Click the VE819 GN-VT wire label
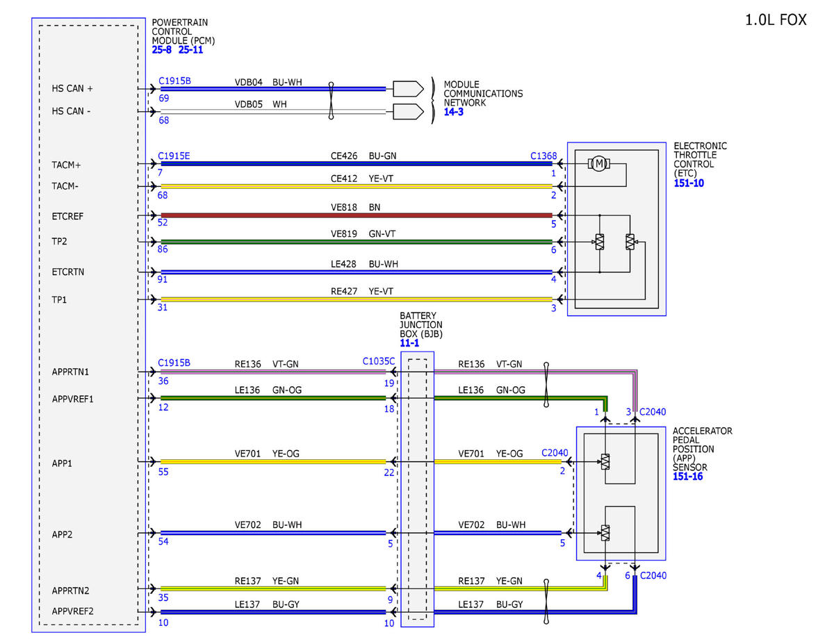The width and height of the screenshot is (834, 644). pyautogui.click(x=363, y=234)
